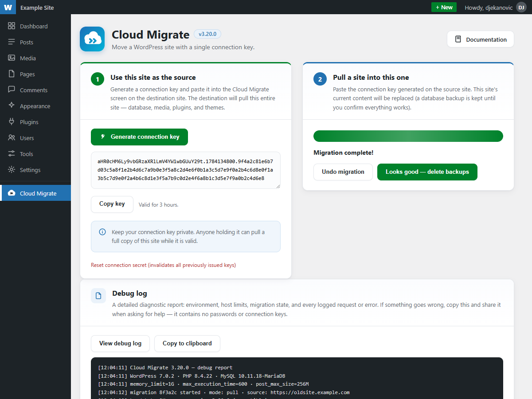Select the Cloud Migrate menu item

coord(35,193)
